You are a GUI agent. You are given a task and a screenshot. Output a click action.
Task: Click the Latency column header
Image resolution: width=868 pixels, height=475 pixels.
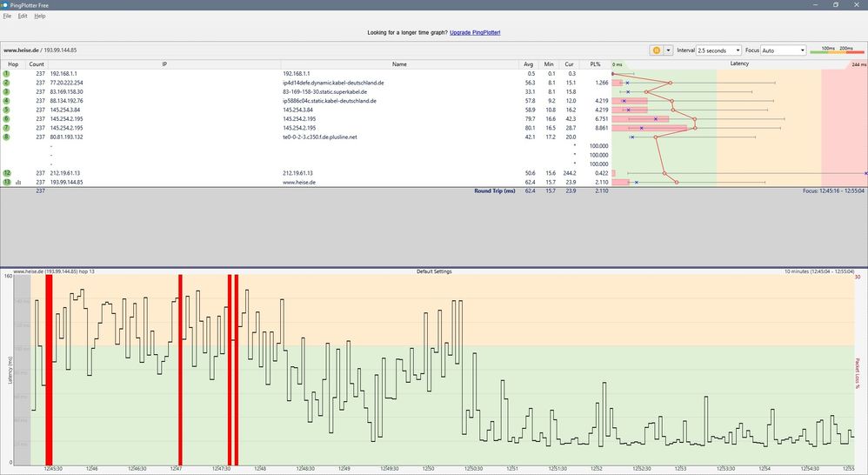[x=739, y=64]
